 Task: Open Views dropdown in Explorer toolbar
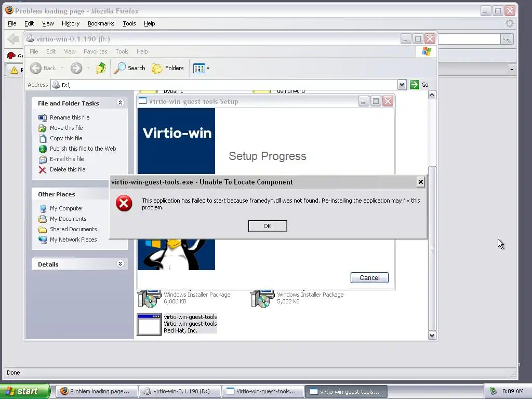click(x=201, y=68)
